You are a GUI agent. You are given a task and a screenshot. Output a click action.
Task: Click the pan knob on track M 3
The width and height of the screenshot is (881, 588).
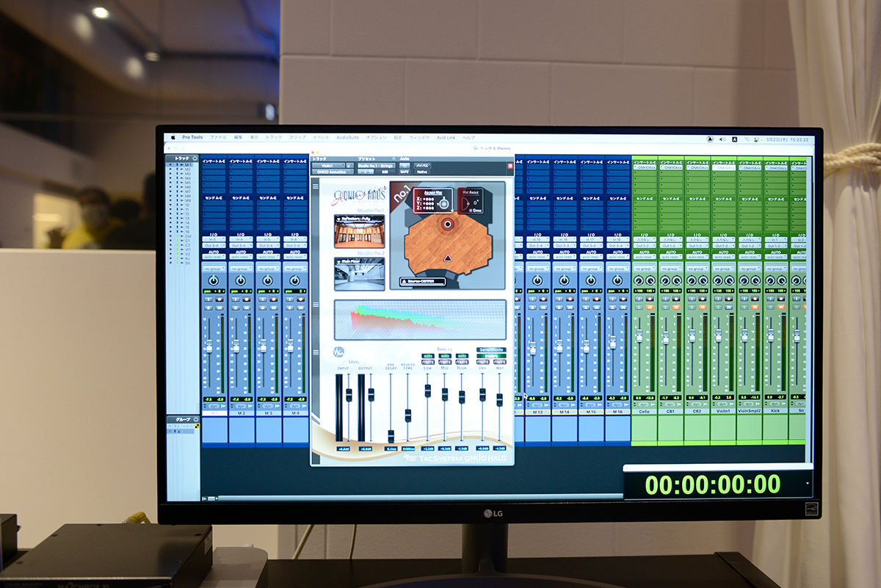[268, 281]
